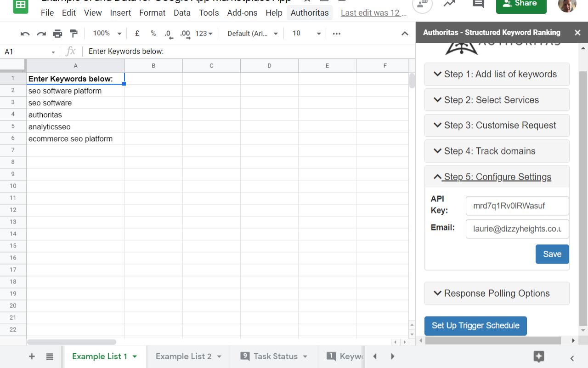Open the Edit menu

[x=69, y=13]
